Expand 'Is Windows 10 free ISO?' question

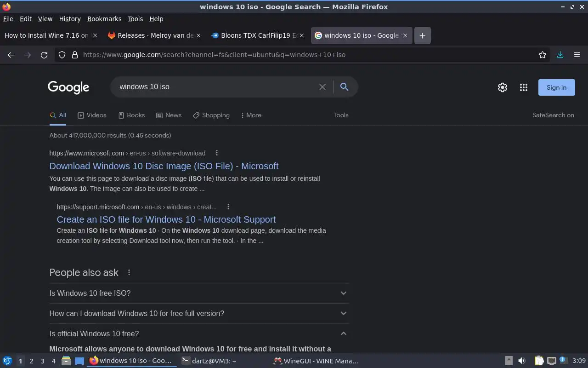point(199,293)
